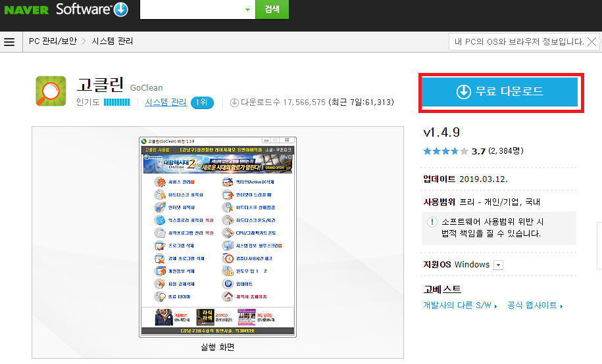Click version text v1.4.9
The height and width of the screenshot is (364, 602).
[441, 133]
